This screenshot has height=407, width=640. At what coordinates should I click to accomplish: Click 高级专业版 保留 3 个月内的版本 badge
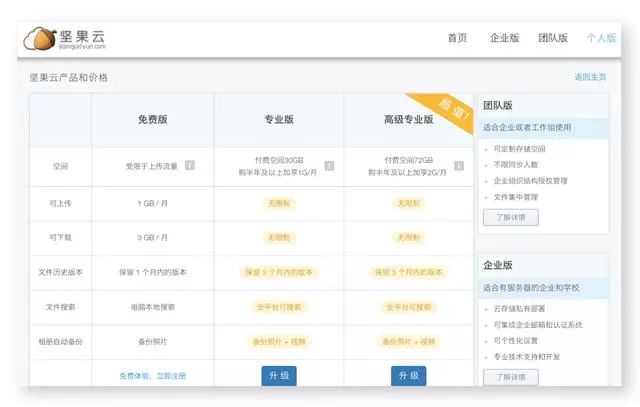(408, 272)
